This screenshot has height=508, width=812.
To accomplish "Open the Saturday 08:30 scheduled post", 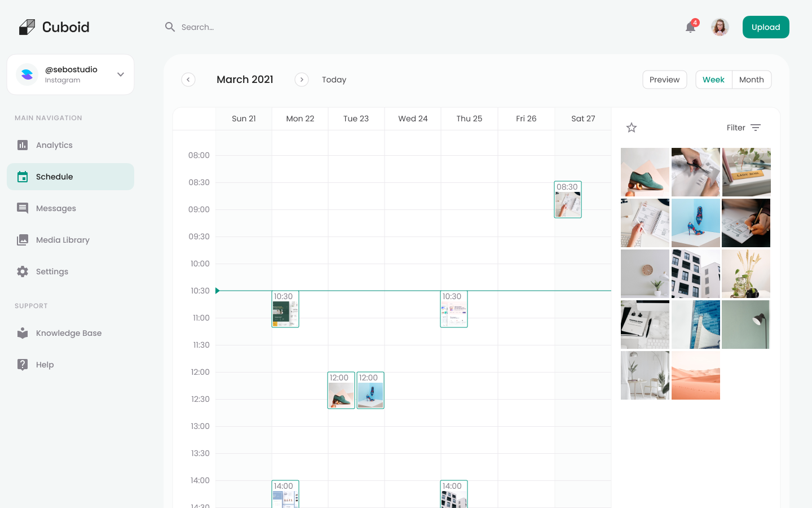I will (x=567, y=200).
